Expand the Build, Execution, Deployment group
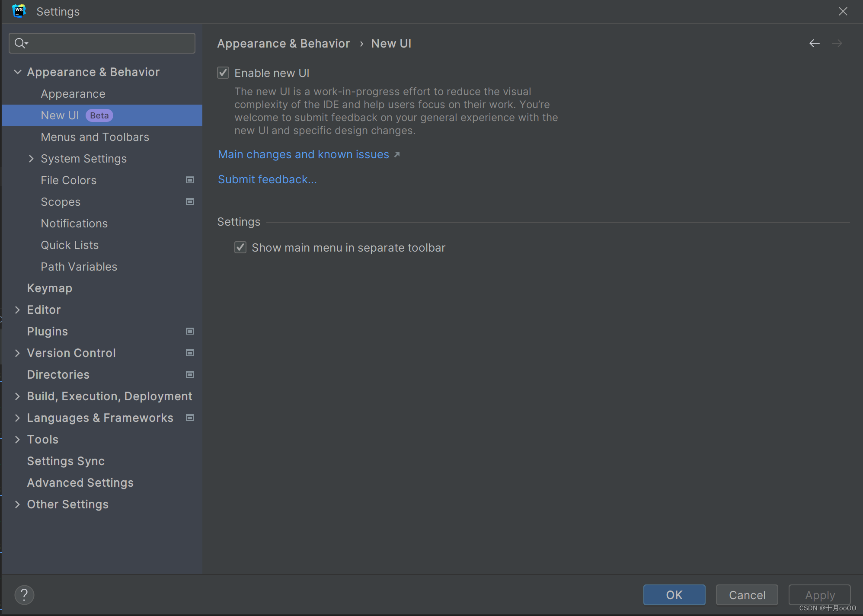863x616 pixels. pyautogui.click(x=18, y=396)
